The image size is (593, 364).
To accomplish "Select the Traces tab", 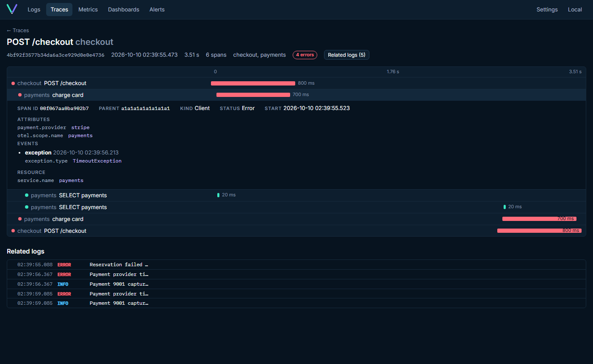I will click(x=59, y=9).
